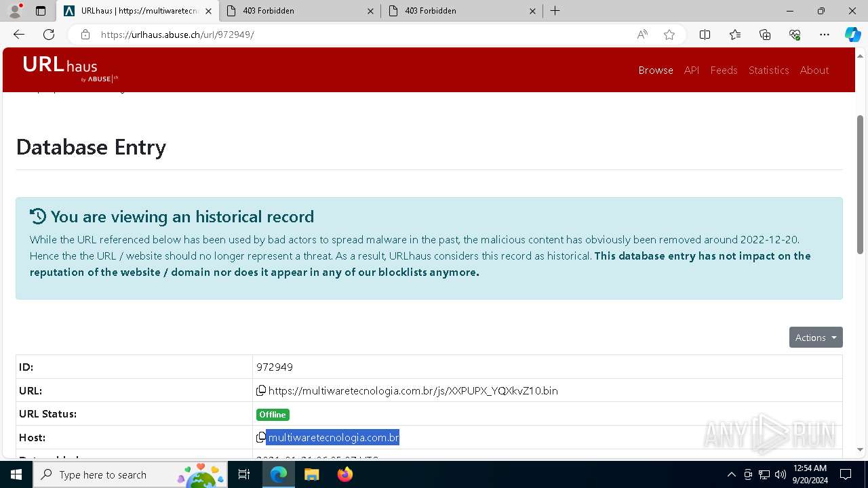868x488 pixels.
Task: Open the Edge profile icon
Action: pos(15,11)
